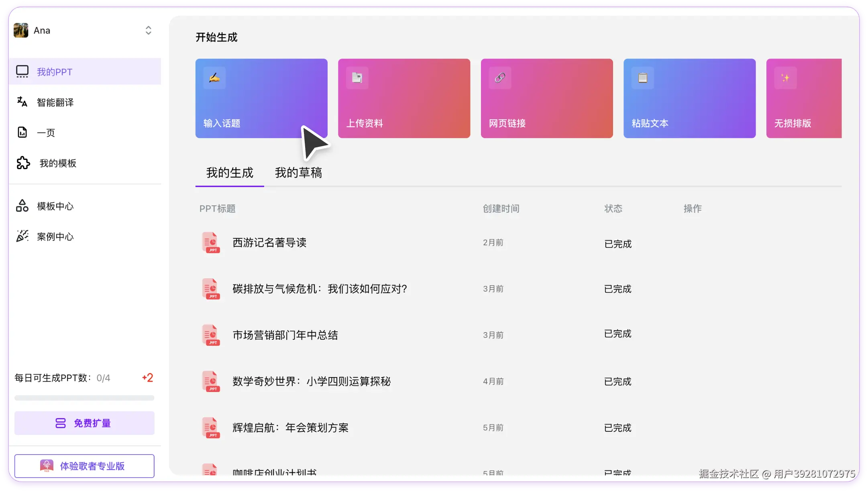868x492 pixels.
Task: Select the 我的生成 tab
Action: coord(230,173)
